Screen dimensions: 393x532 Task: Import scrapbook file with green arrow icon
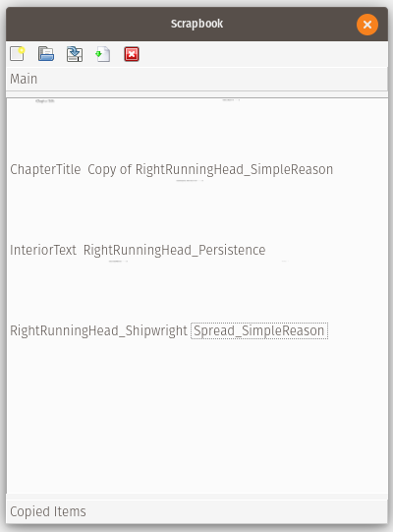click(103, 54)
